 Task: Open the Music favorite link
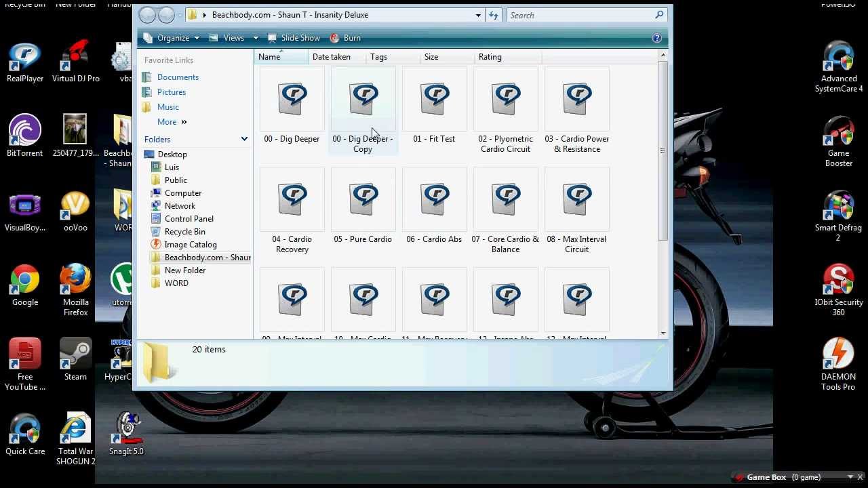pos(168,107)
